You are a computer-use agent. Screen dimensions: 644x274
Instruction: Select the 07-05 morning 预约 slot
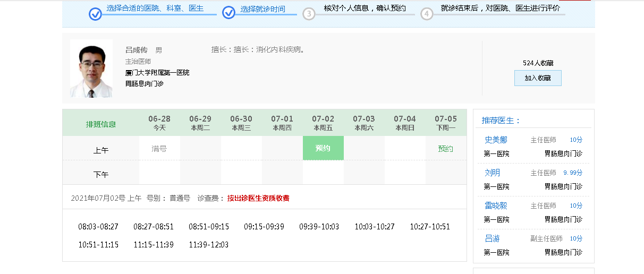[445, 149]
